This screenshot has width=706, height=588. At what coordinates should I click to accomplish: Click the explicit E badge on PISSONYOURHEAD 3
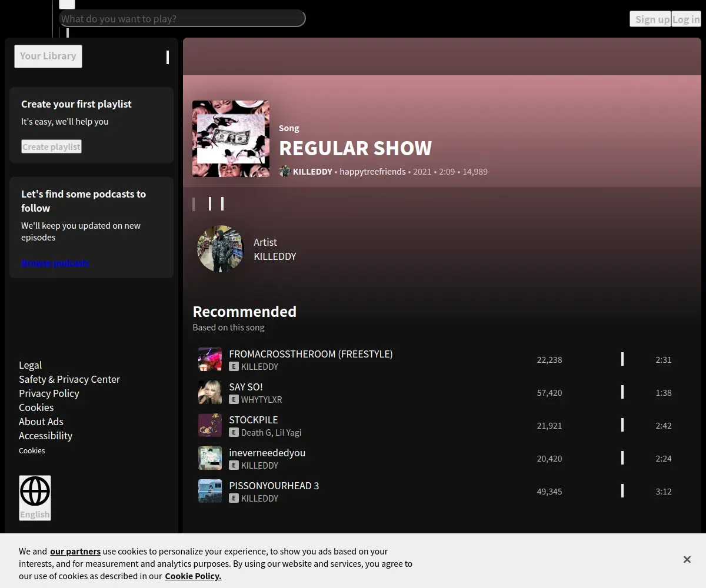pos(234,498)
